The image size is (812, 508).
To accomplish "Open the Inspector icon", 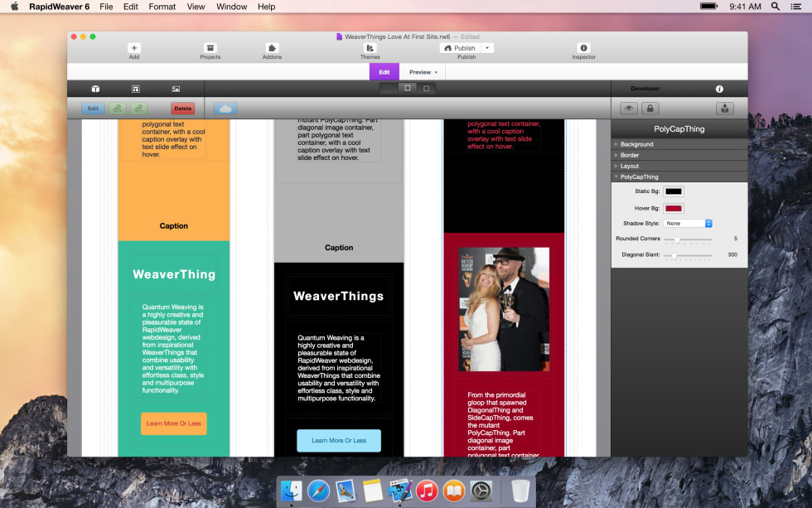I will click(583, 47).
